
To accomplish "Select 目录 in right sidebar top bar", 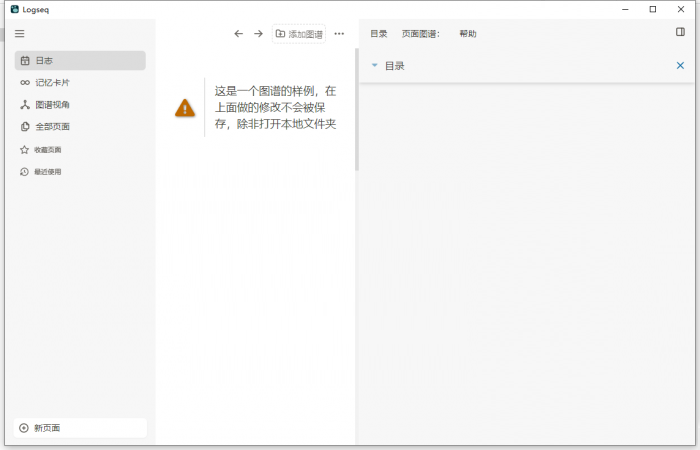I will point(378,34).
